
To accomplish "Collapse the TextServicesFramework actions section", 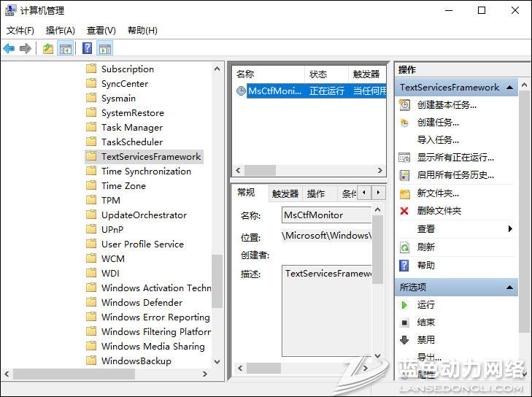I will click(509, 88).
